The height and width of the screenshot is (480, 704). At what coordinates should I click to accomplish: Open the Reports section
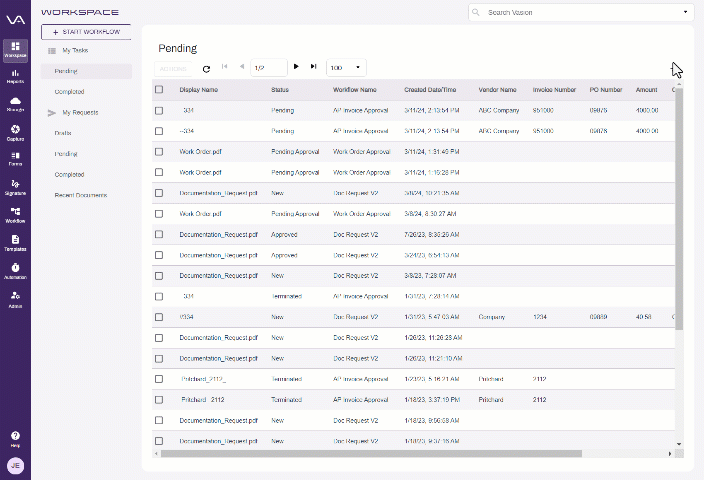point(15,76)
